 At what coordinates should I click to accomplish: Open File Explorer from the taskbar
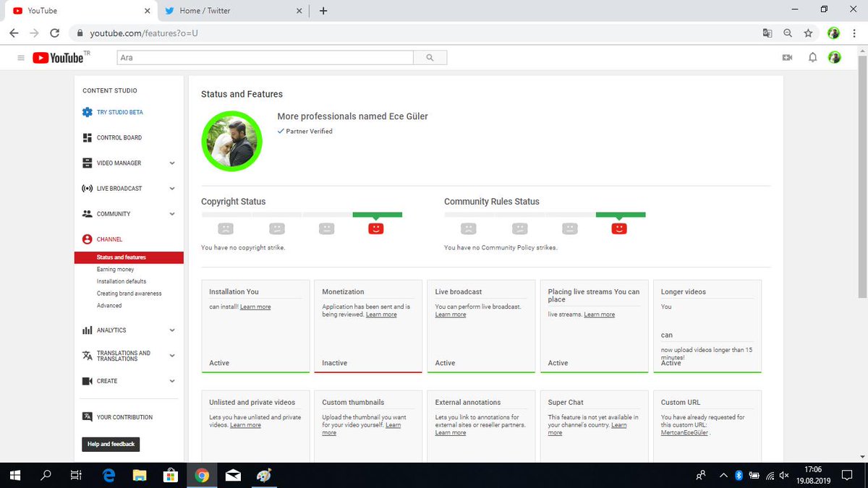(x=140, y=475)
